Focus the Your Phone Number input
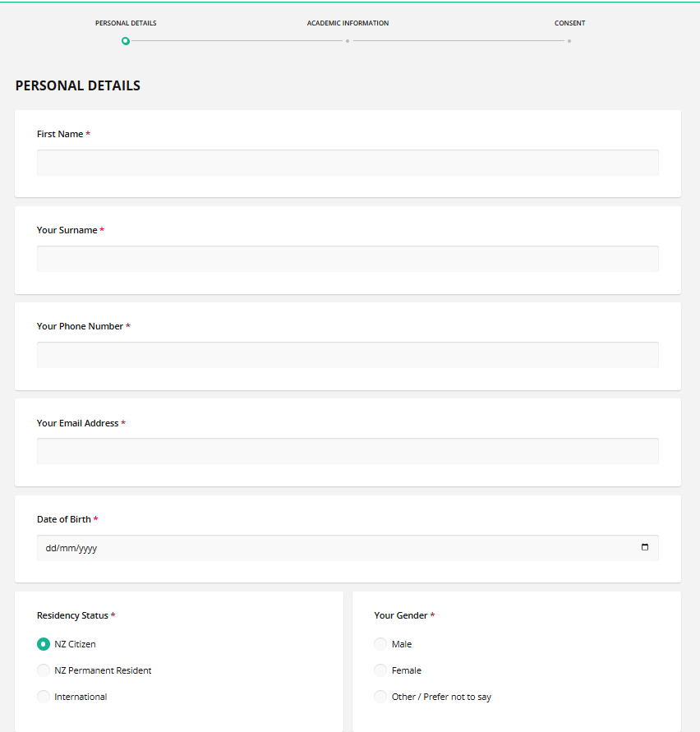Viewport: 700px width, 732px height. pyautogui.click(x=348, y=355)
